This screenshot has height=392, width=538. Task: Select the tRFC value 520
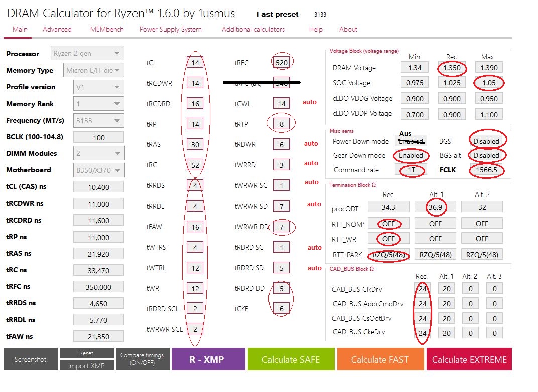(282, 62)
